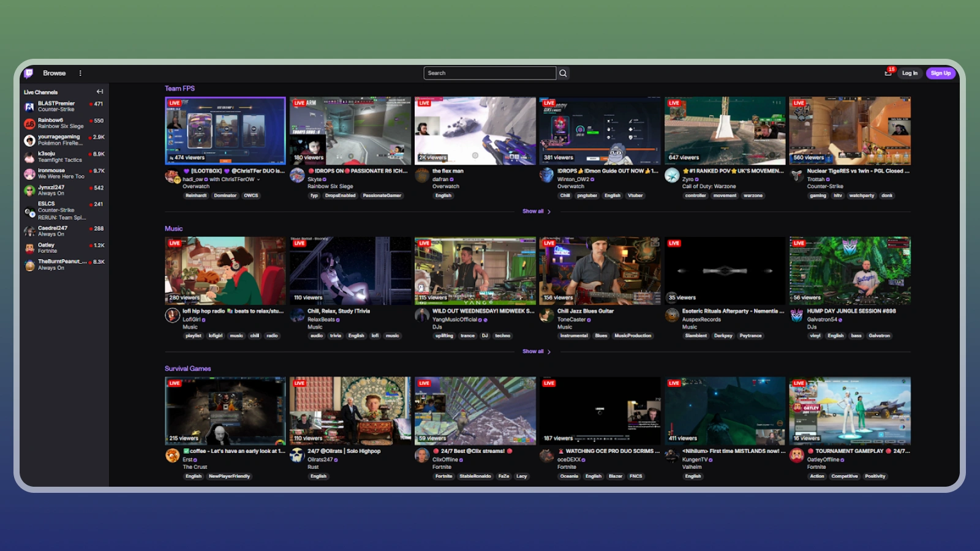The height and width of the screenshot is (551, 980).
Task: Click the Sign Up button
Action: [x=940, y=73]
